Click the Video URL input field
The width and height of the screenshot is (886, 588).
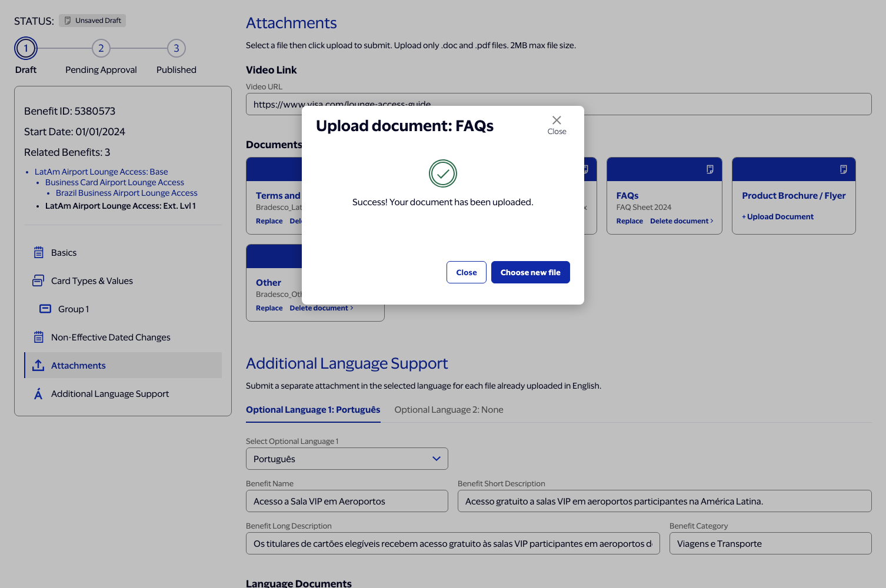tap(559, 104)
